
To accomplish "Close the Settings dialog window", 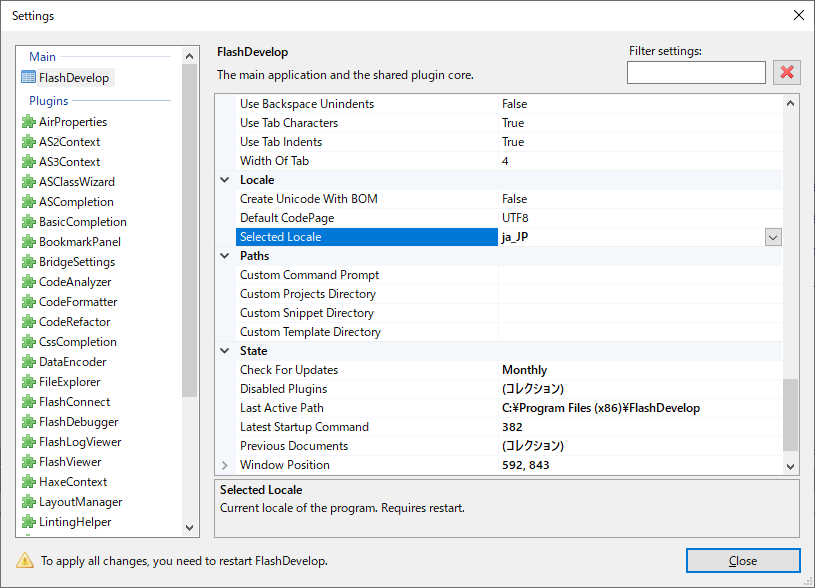I will pos(798,15).
